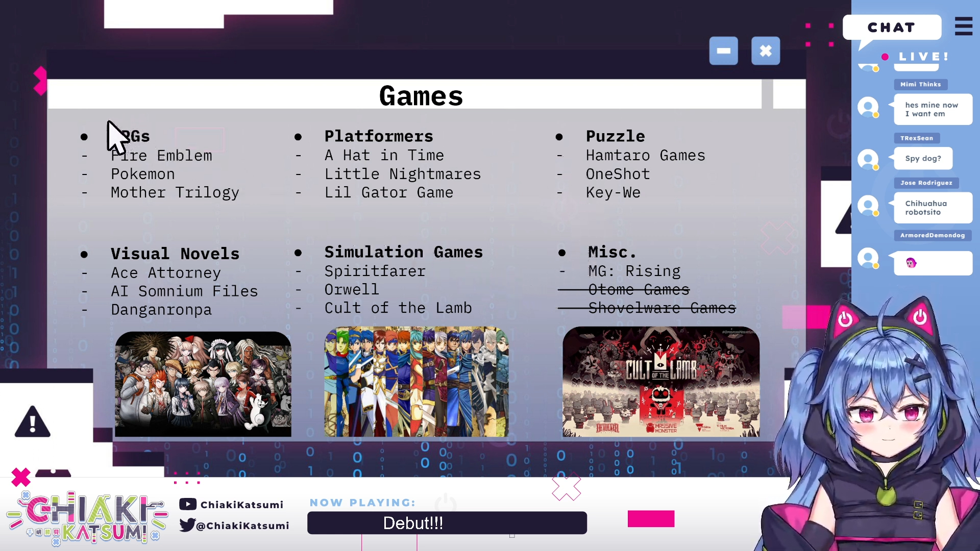Click the 'Chihuahua robotsito' chat message
The height and width of the screenshot is (551, 980).
click(932, 208)
